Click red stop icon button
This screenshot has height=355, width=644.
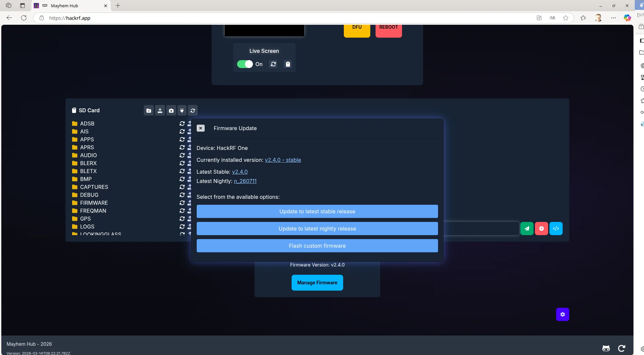(x=542, y=229)
